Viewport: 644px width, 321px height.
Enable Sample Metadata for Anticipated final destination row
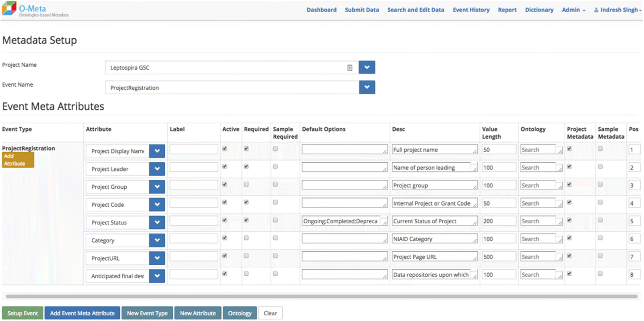[x=600, y=274]
